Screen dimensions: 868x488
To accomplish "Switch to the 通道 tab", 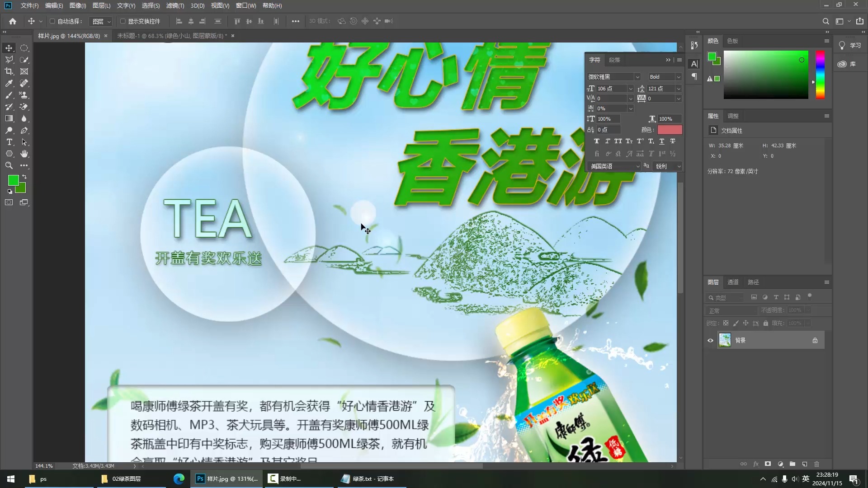I will 733,282.
